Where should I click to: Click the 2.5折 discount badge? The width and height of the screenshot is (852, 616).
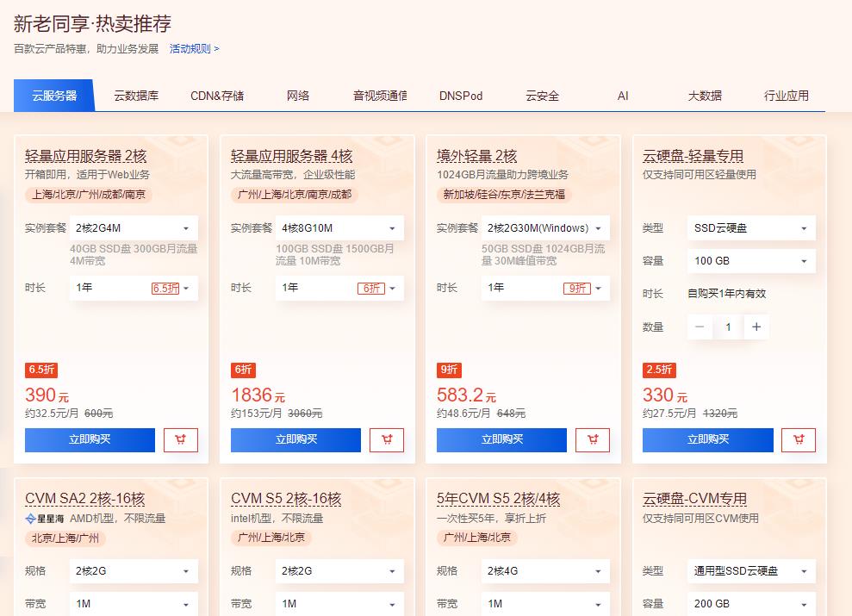click(659, 370)
